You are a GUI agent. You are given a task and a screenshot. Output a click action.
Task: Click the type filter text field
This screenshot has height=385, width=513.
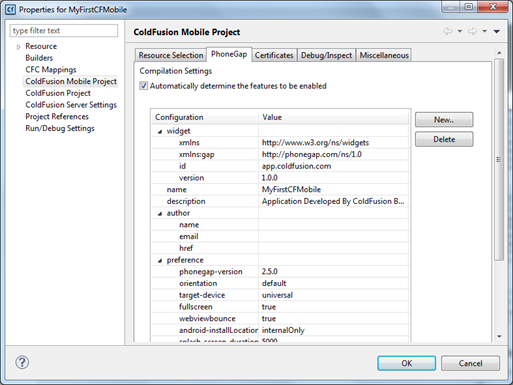coord(64,31)
